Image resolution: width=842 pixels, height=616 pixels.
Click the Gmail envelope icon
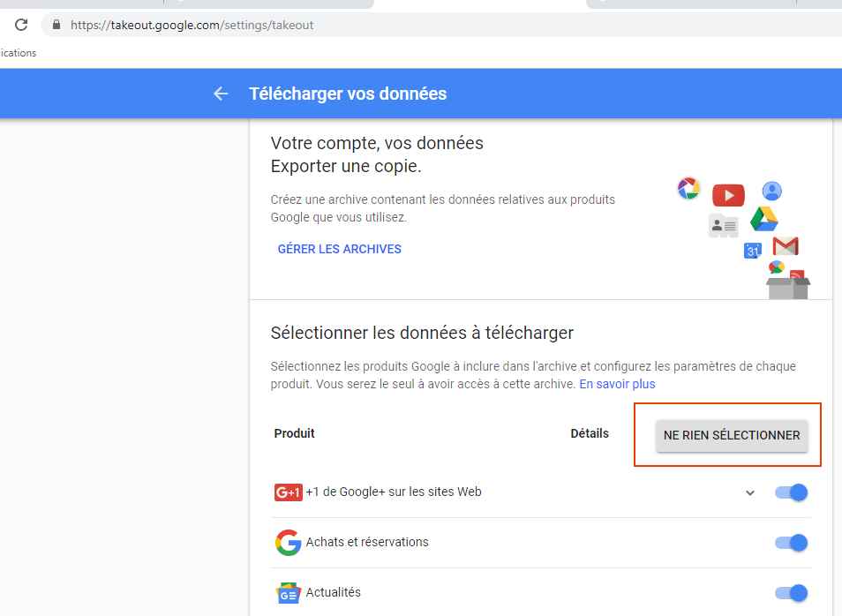(785, 246)
